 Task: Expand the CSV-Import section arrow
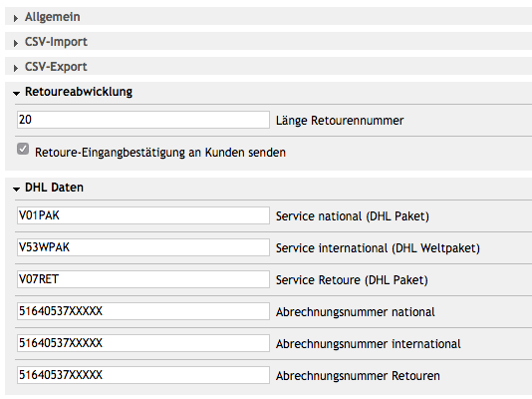tap(16, 43)
